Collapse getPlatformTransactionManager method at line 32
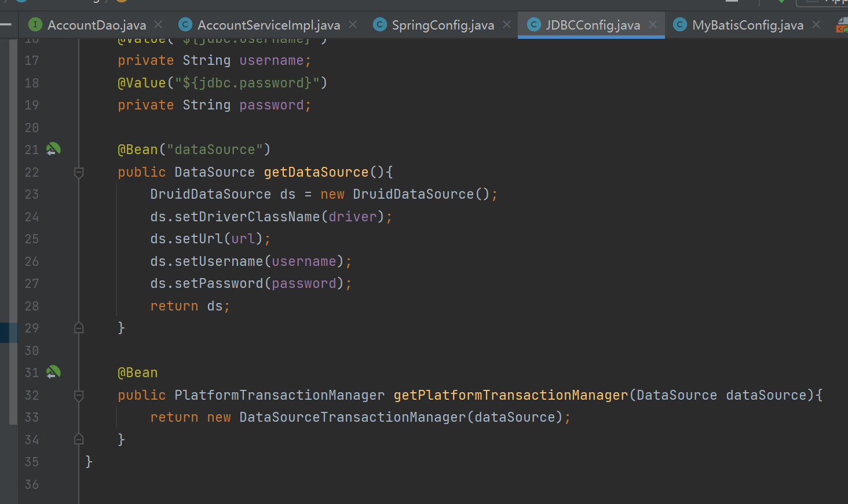This screenshot has width=848, height=504. pos(79,395)
